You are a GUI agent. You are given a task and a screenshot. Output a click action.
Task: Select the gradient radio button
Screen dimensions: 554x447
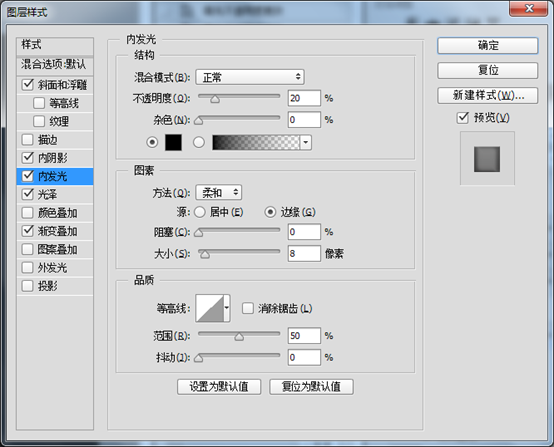pos(199,142)
